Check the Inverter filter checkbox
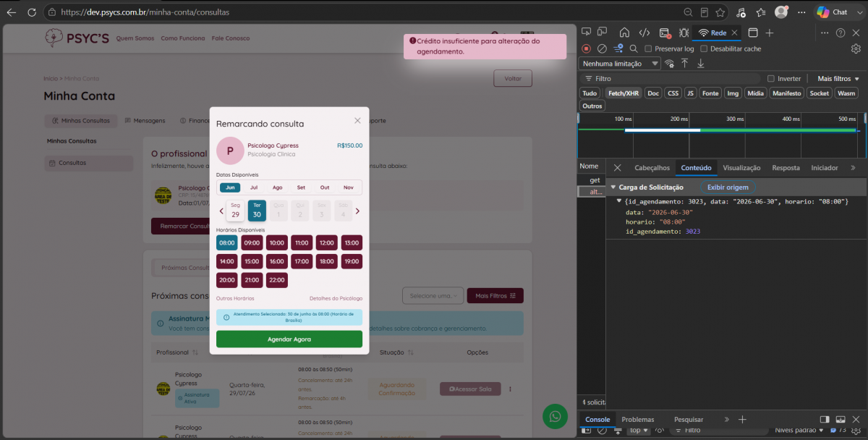 (771, 78)
